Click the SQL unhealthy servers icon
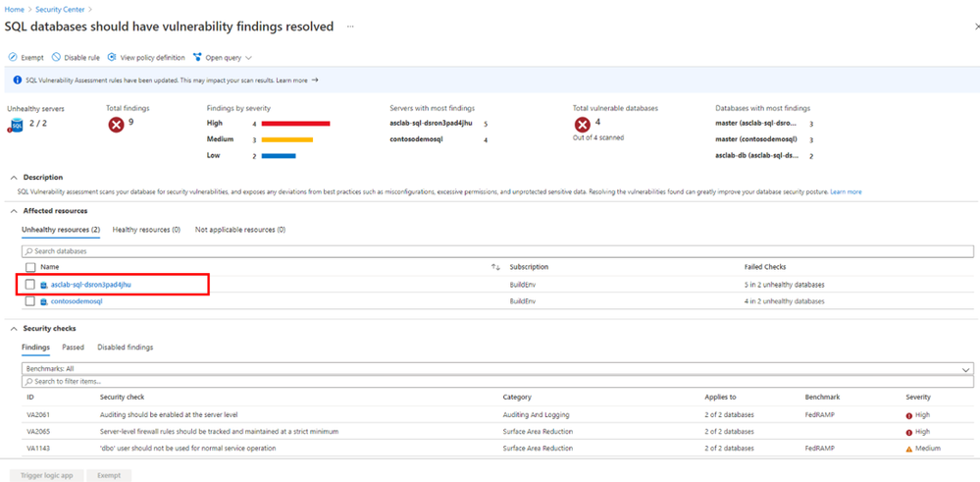980x482 pixels. [x=17, y=125]
